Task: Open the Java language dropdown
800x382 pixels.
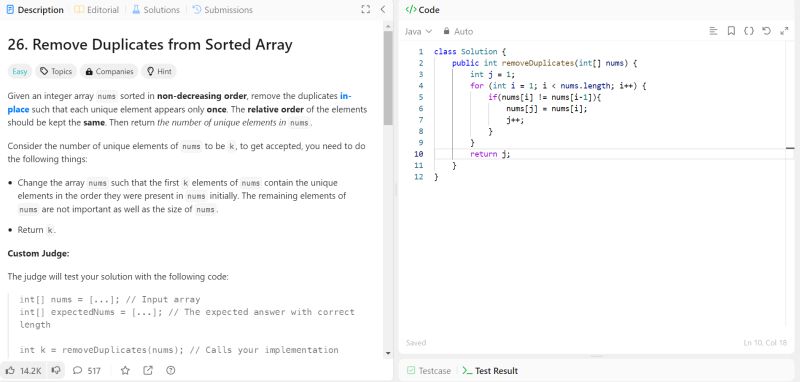Action: click(x=418, y=31)
